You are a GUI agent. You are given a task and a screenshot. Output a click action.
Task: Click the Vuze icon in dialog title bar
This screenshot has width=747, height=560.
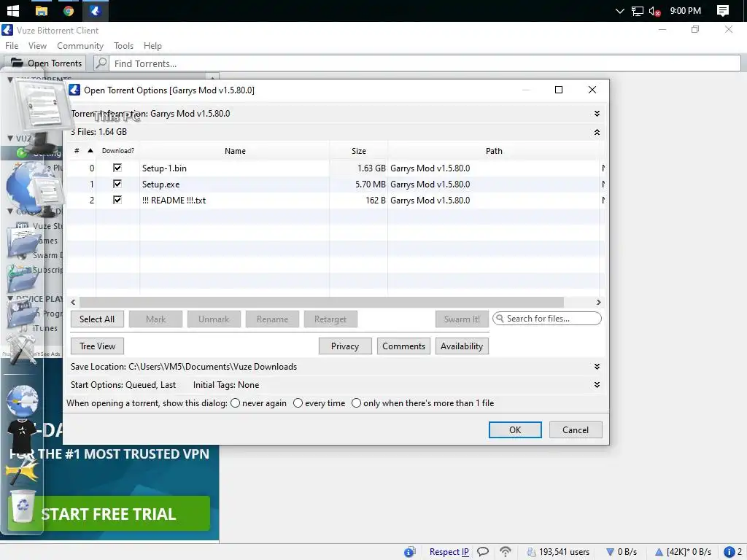point(74,90)
